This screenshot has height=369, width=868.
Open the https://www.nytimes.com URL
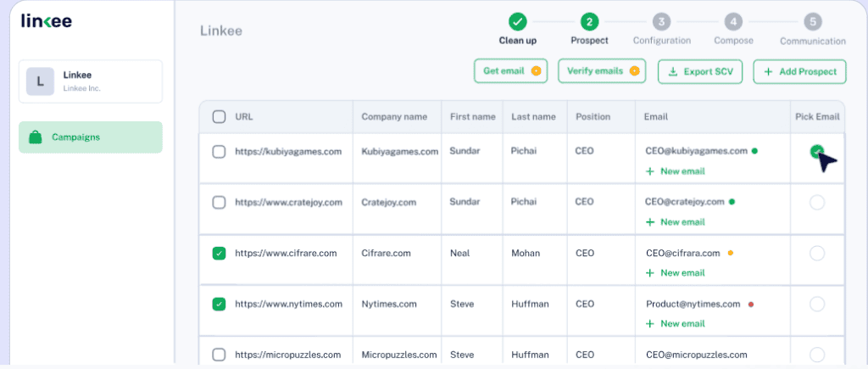point(288,305)
